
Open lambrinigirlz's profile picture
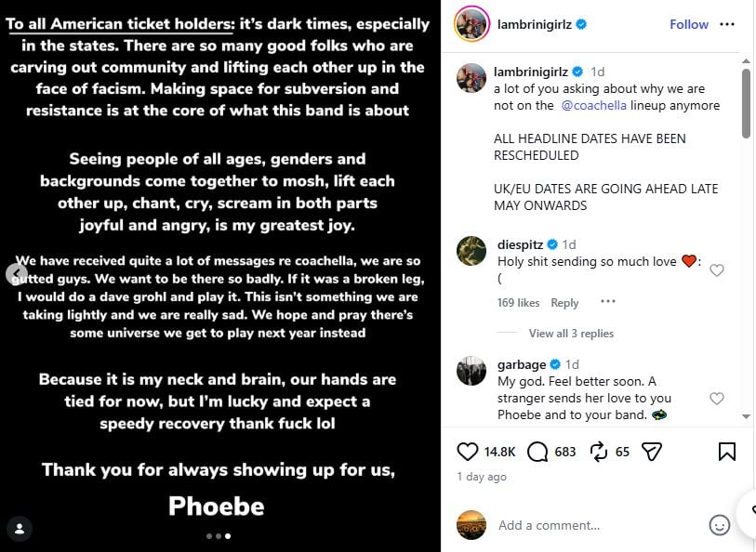coord(471,25)
